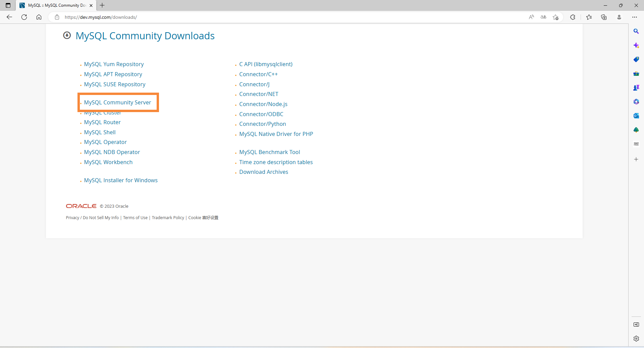The image size is (644, 348).
Task: Open Cookie preferences footer link
Action: [203, 218]
